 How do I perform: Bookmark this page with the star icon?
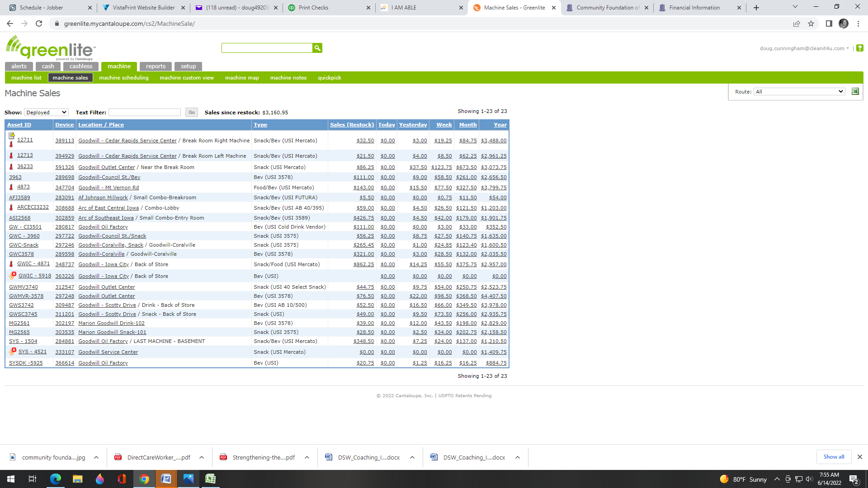click(811, 23)
